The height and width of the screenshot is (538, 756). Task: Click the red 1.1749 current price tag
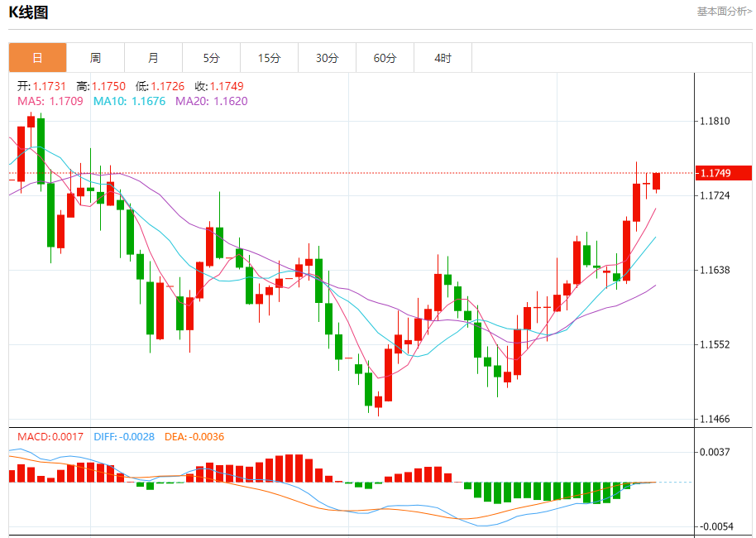pyautogui.click(x=724, y=173)
